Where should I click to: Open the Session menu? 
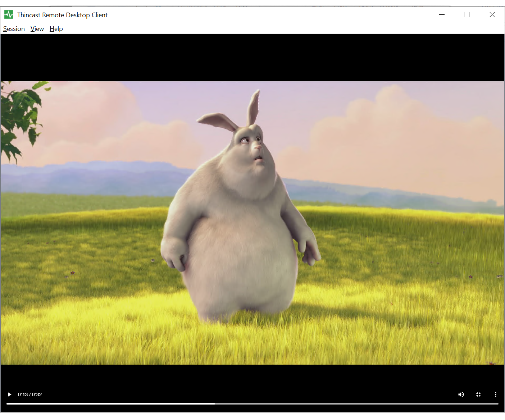[14, 29]
